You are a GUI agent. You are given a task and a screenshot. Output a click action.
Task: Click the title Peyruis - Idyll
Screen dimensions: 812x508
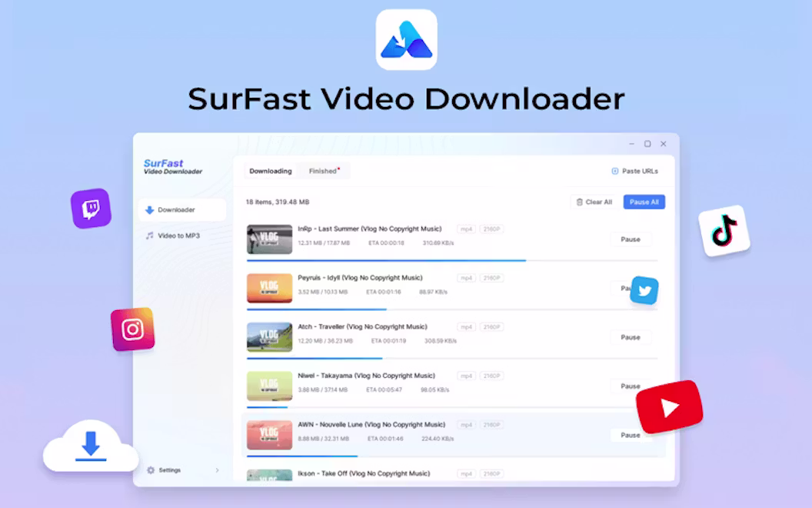[360, 278]
